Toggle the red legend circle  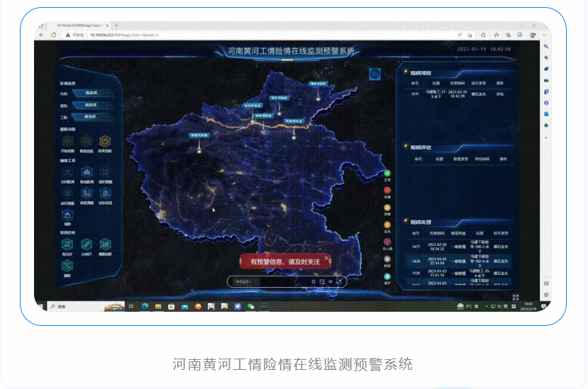(x=387, y=191)
